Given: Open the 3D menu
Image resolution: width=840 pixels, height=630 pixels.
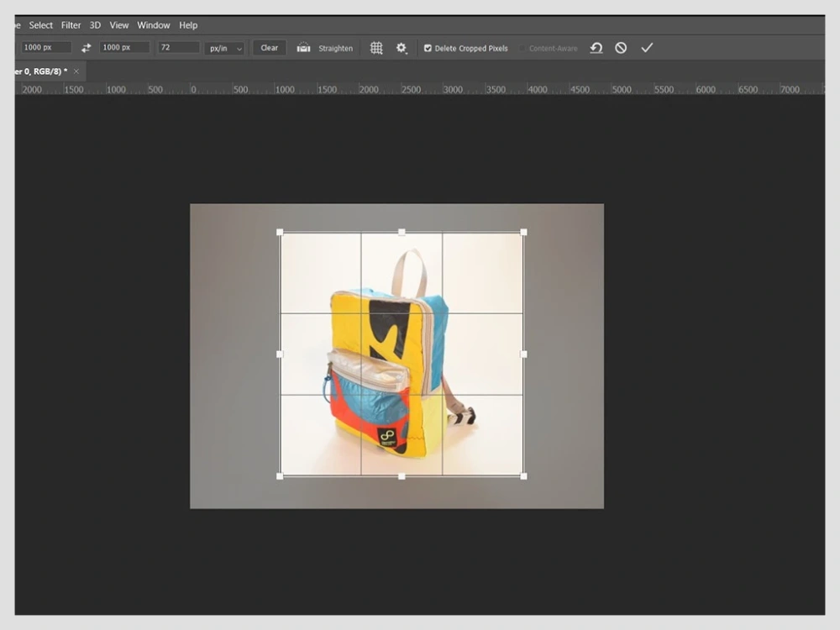Looking at the screenshot, I should pos(95,25).
